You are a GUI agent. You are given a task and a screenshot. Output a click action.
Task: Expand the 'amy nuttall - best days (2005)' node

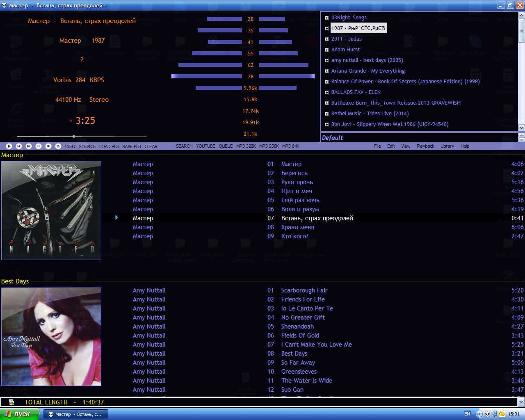[326, 60]
